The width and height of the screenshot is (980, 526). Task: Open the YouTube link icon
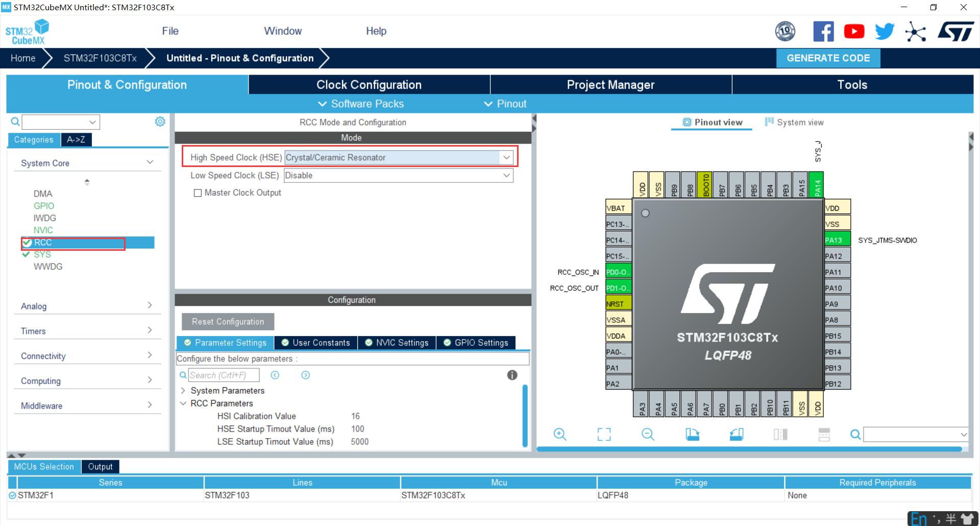click(x=854, y=32)
